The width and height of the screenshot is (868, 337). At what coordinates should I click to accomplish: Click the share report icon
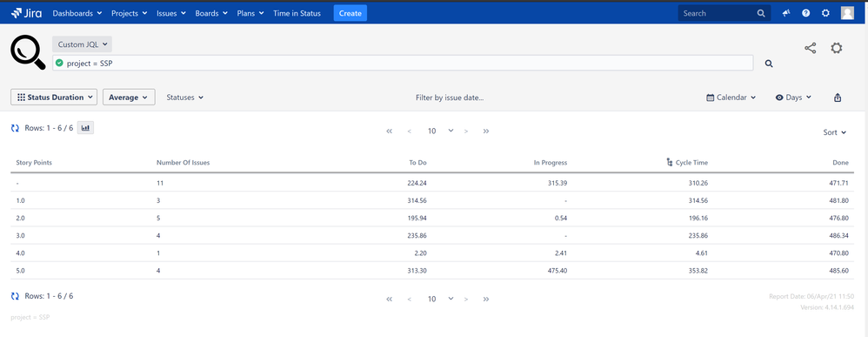pyautogui.click(x=810, y=48)
